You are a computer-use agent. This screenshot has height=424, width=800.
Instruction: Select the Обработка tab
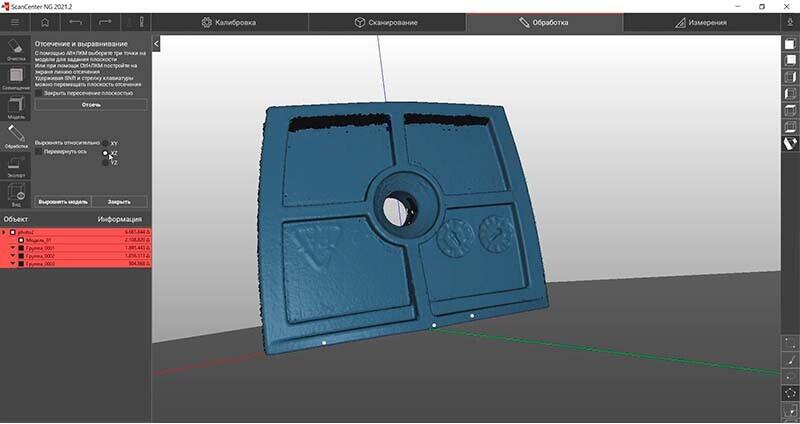point(544,22)
